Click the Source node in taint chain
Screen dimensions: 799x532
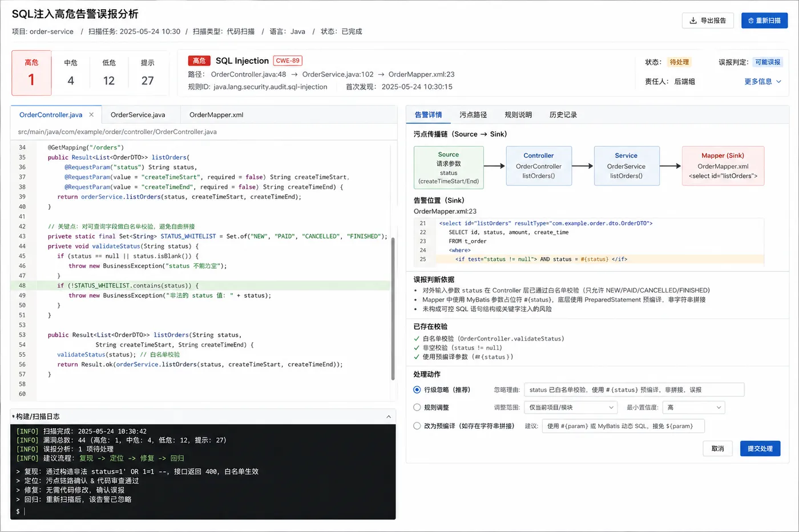449,167
